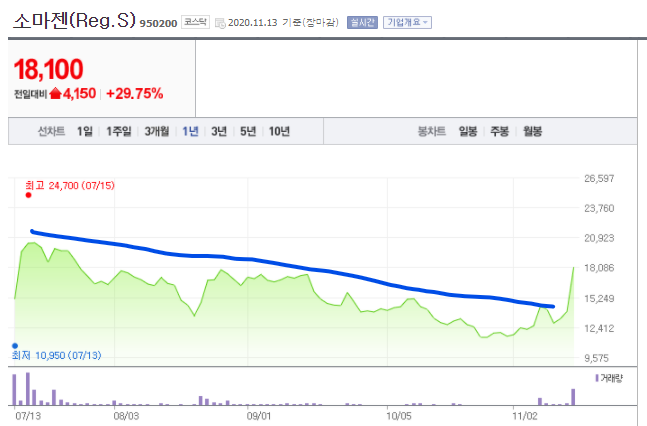
Task: Click the 07/13 date axis label
Action: [x=28, y=416]
